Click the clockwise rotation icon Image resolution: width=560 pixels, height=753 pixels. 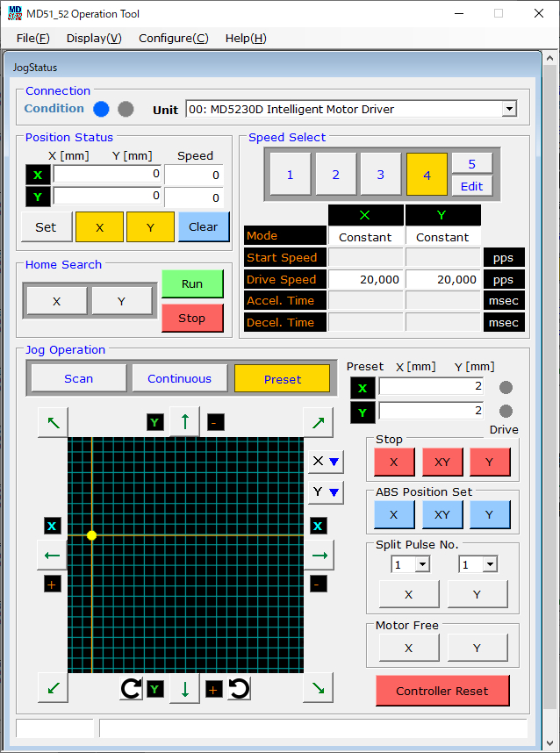tap(131, 689)
